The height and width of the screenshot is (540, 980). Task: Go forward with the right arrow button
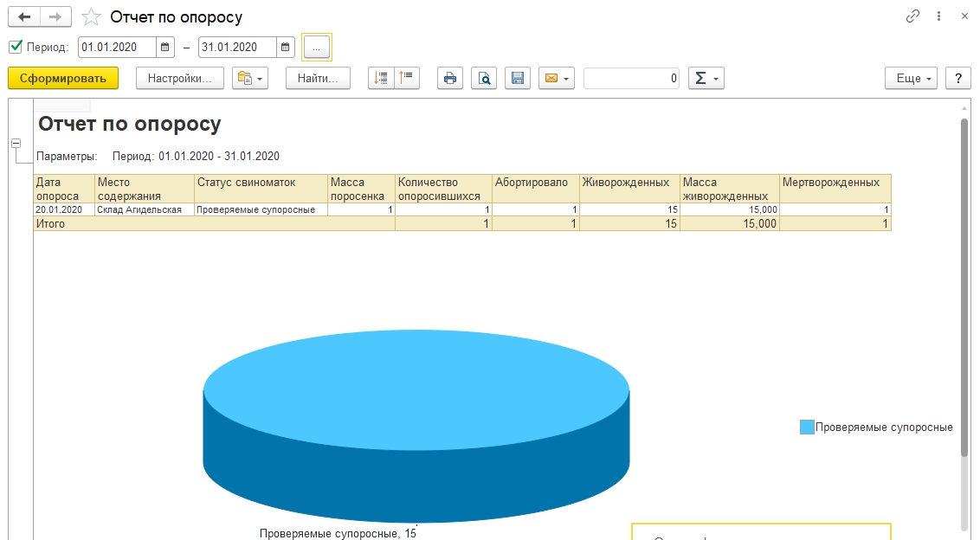[55, 17]
